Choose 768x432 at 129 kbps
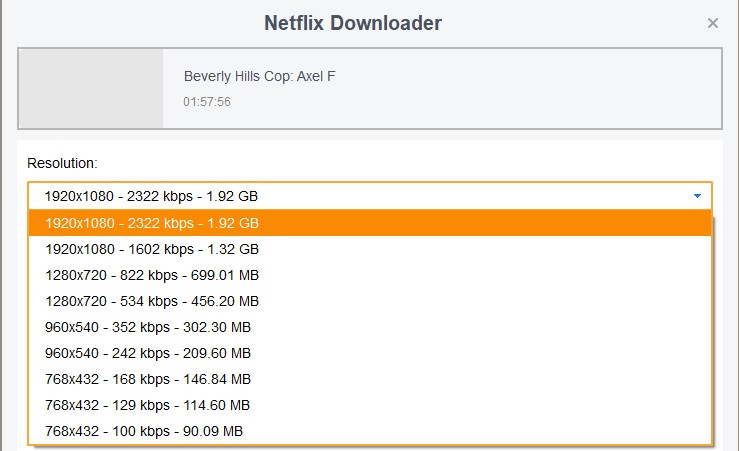This screenshot has width=739, height=451. point(148,405)
